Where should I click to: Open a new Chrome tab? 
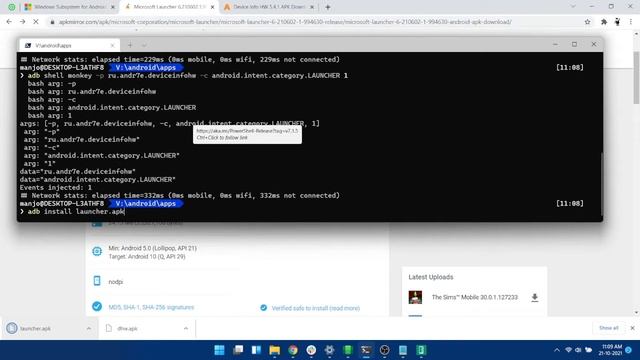[327, 7]
